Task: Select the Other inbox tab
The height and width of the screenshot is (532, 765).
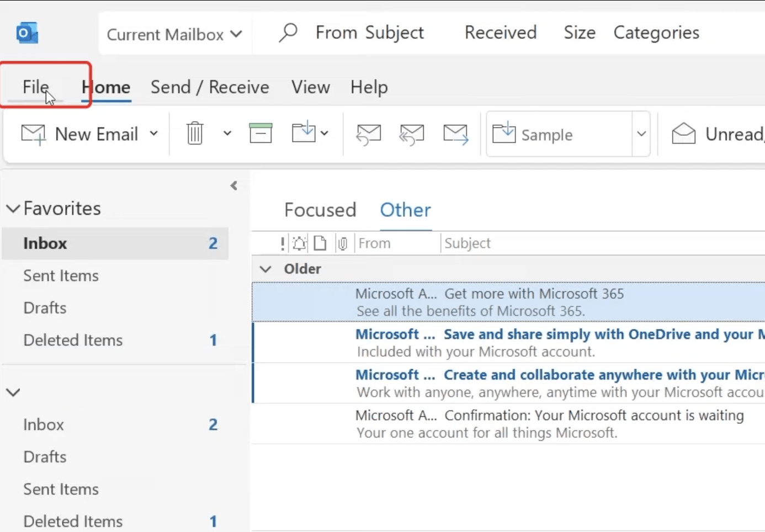Action: pyautogui.click(x=405, y=210)
